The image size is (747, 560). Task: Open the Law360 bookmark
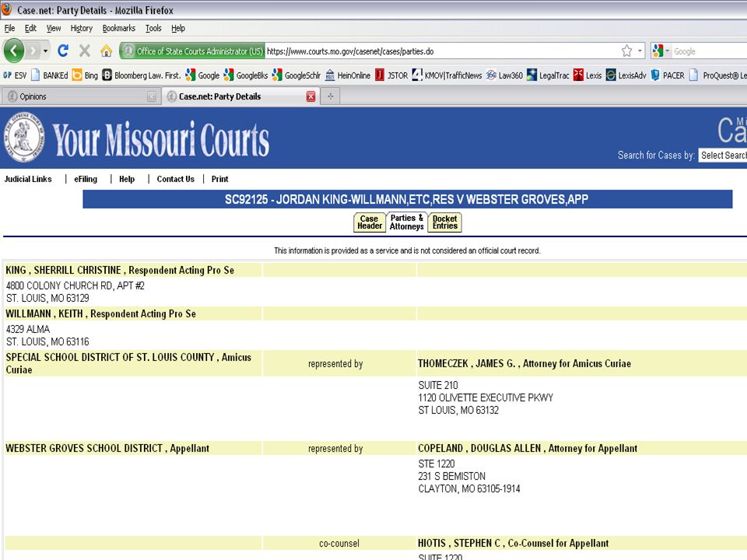[504, 75]
